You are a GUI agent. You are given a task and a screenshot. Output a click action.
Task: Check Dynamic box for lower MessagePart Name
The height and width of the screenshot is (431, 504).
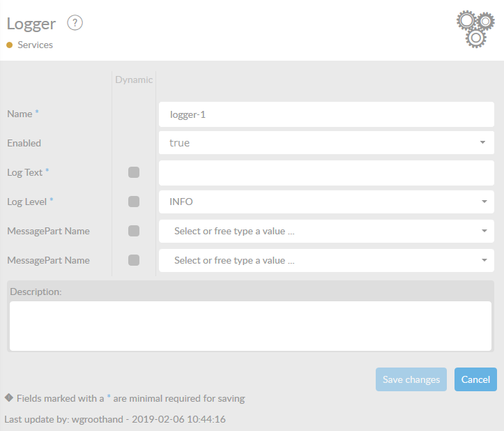pyautogui.click(x=134, y=260)
